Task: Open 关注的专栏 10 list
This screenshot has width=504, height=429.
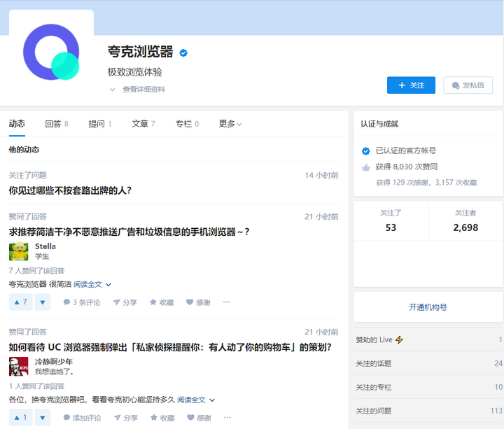Action: (428, 387)
